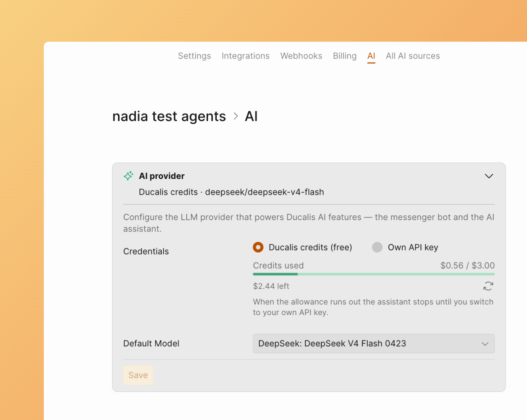Click the Ducalis credits · deepseek/deepseek-v4-flash summary
This screenshot has width=527, height=420.
[x=231, y=192]
